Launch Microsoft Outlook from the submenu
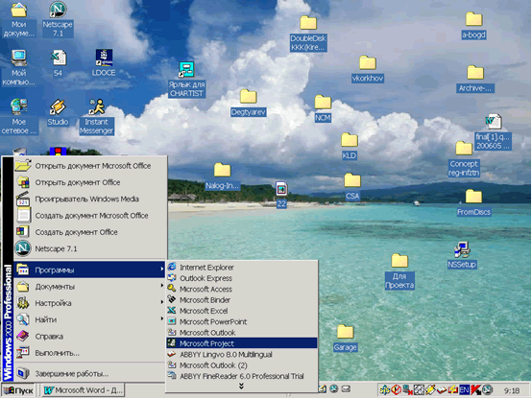532x399 pixels. (x=242, y=332)
